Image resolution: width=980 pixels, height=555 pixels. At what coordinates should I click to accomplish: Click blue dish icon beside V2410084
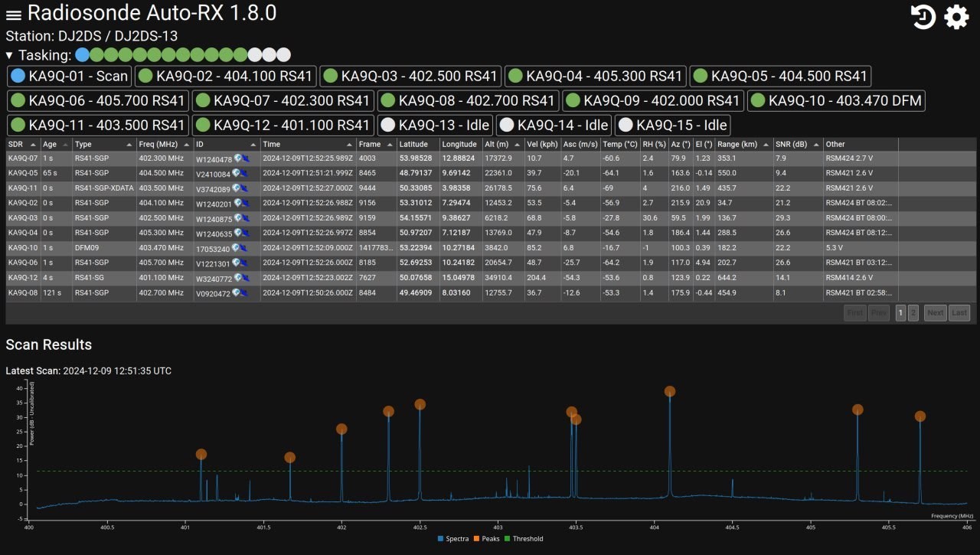coord(245,173)
